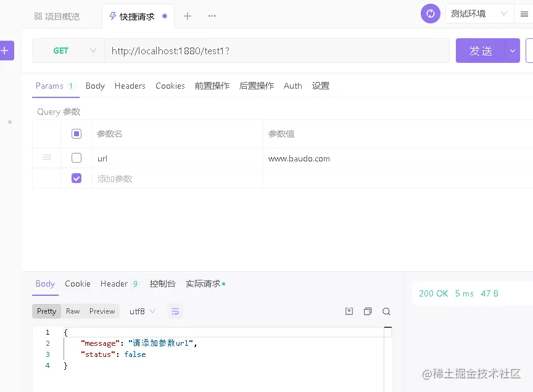The height and width of the screenshot is (392, 533).
Task: Enable the url parameter checkbox
Action: (76, 158)
